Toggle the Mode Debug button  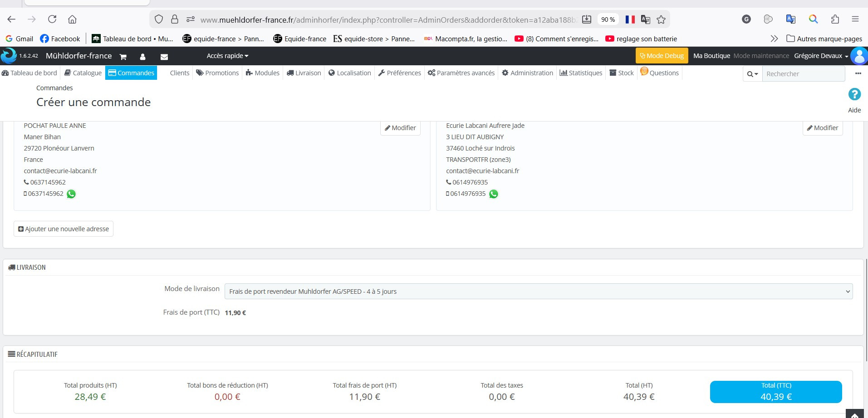point(662,56)
